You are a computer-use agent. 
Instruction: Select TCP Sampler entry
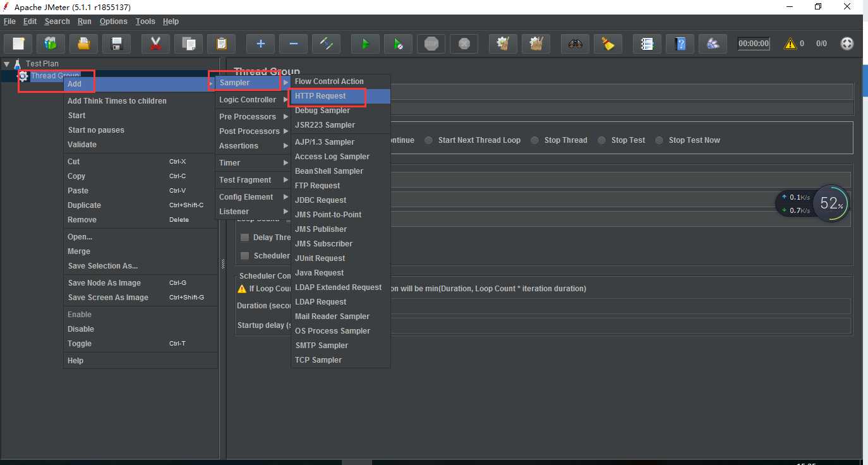[x=341, y=360]
